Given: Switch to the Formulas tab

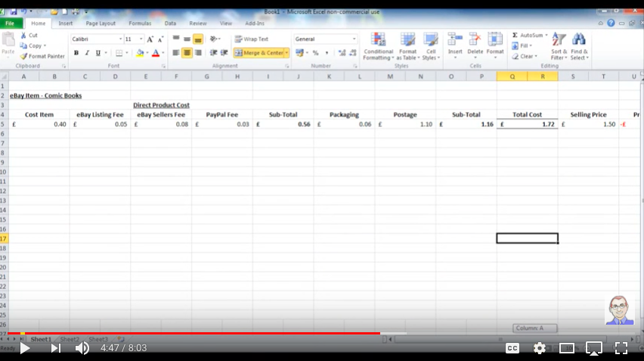Looking at the screenshot, I should (x=140, y=23).
